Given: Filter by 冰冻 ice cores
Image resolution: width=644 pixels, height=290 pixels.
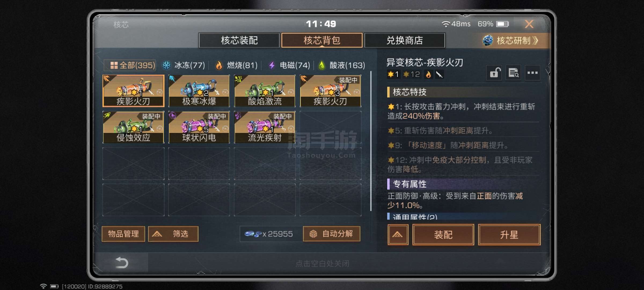Looking at the screenshot, I should pos(184,65).
